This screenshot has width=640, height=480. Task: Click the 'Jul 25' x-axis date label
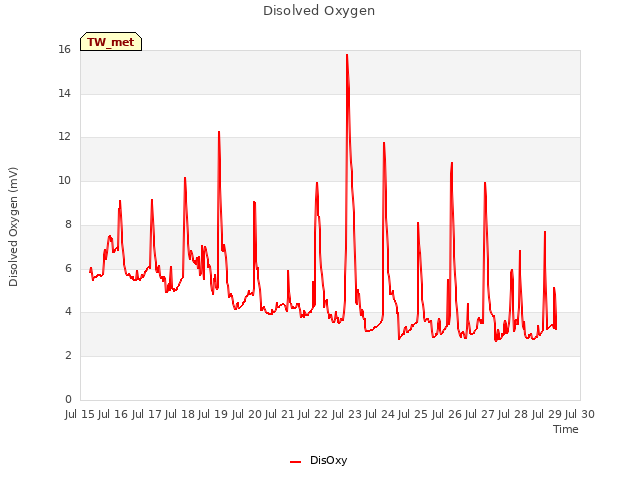(x=413, y=414)
